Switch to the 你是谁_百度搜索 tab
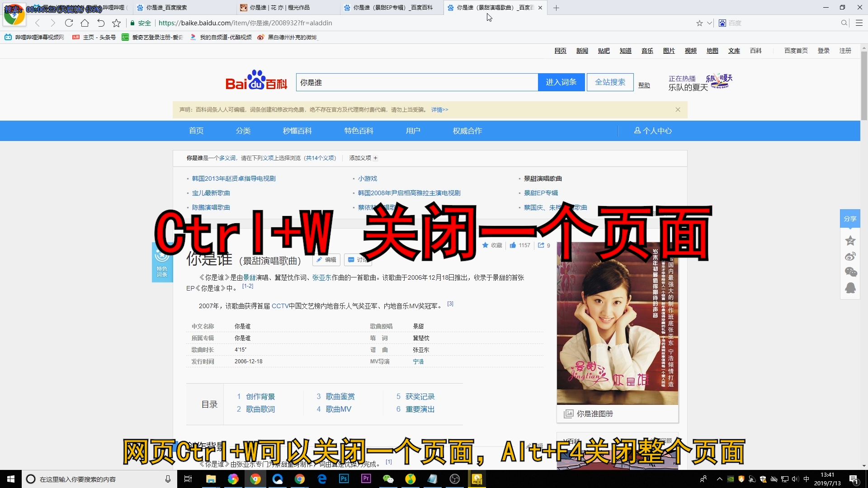 tap(184, 8)
